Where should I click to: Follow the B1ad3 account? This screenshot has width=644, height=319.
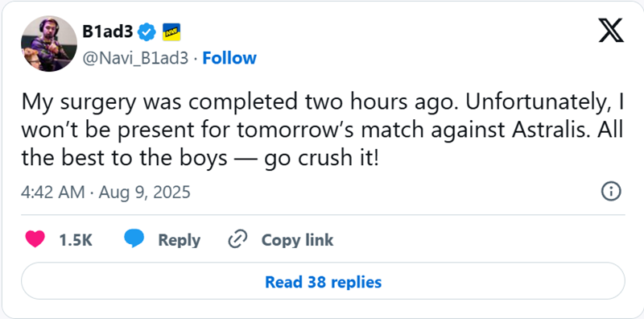tap(229, 58)
